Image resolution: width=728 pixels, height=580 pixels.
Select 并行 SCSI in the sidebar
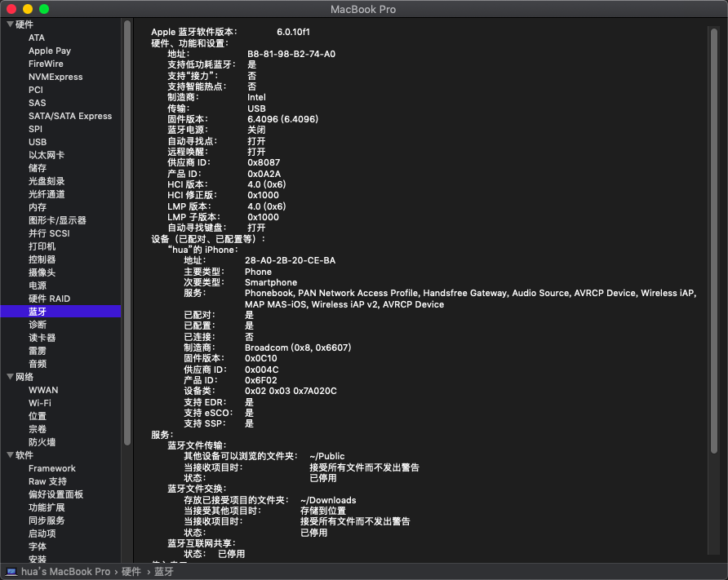pos(49,233)
